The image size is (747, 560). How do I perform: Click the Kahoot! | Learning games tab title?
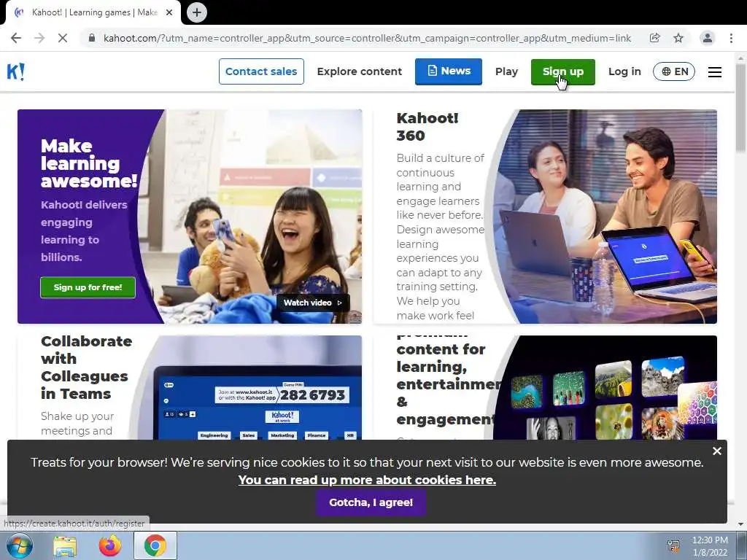pos(94,12)
